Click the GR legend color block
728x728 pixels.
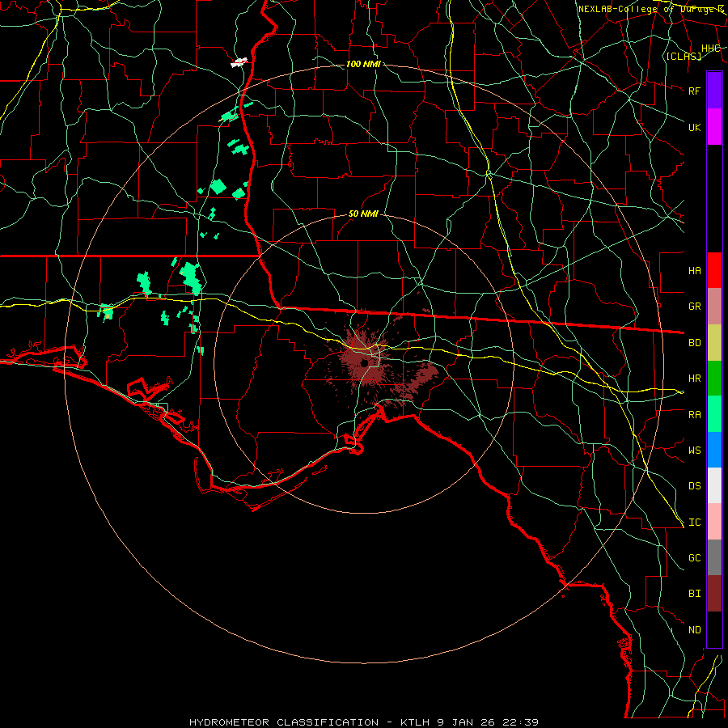click(714, 307)
